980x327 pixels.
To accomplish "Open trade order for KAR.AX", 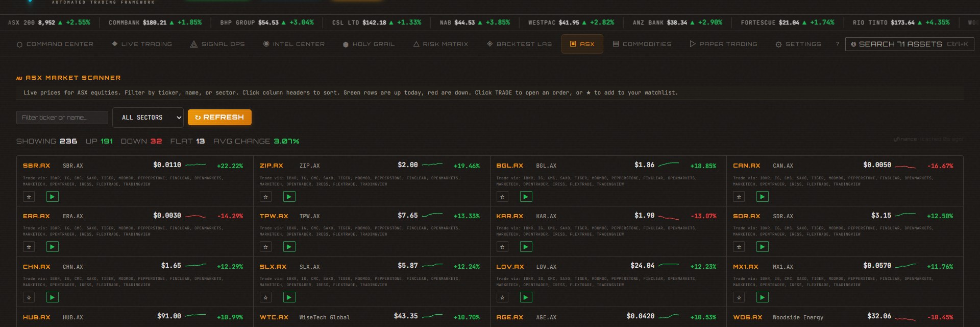I will 526,247.
